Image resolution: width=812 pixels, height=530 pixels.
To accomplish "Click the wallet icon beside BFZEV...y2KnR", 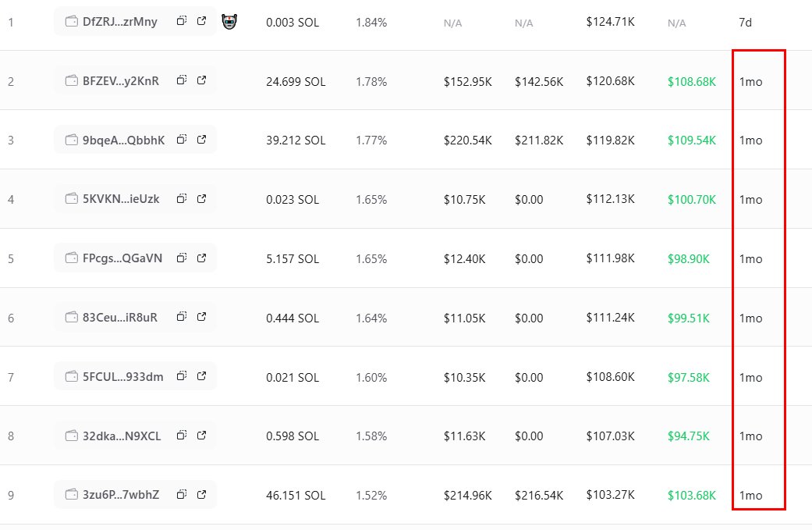I will tap(72, 81).
